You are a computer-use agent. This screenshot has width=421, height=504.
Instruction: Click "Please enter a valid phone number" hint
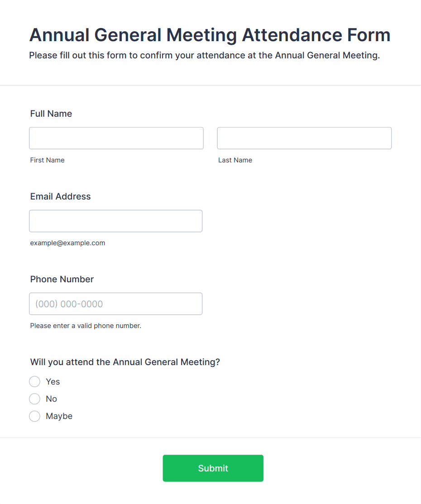tap(86, 326)
